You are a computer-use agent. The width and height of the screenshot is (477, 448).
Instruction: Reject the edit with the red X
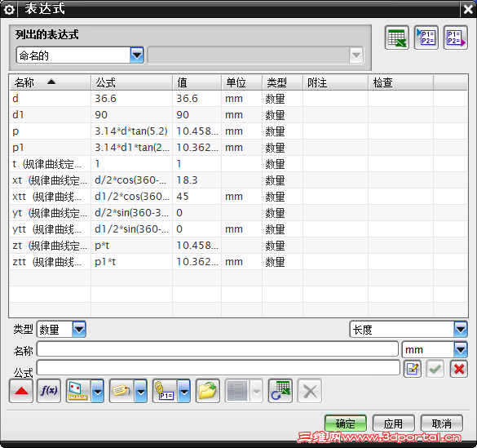[459, 369]
